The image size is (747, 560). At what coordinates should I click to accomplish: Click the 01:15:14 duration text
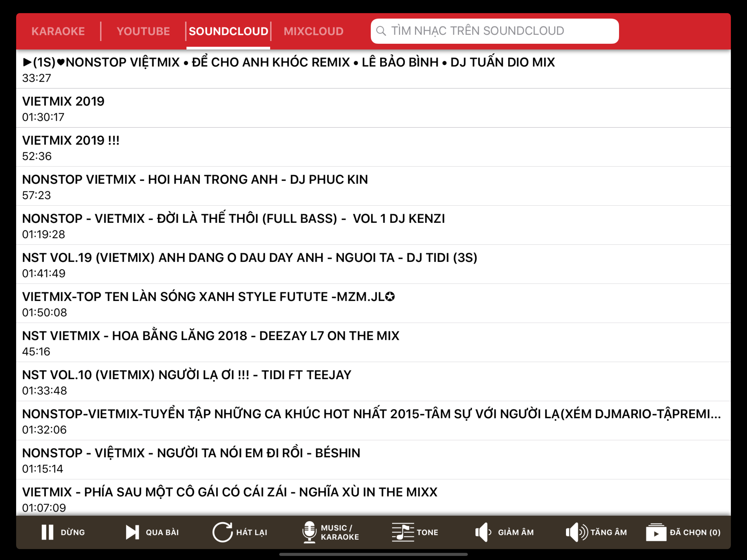[43, 469]
